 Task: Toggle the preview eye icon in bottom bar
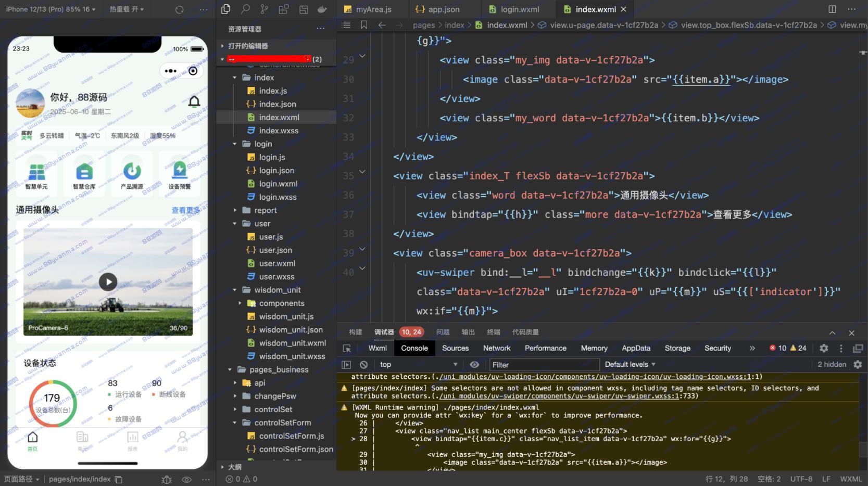pyautogui.click(x=186, y=479)
